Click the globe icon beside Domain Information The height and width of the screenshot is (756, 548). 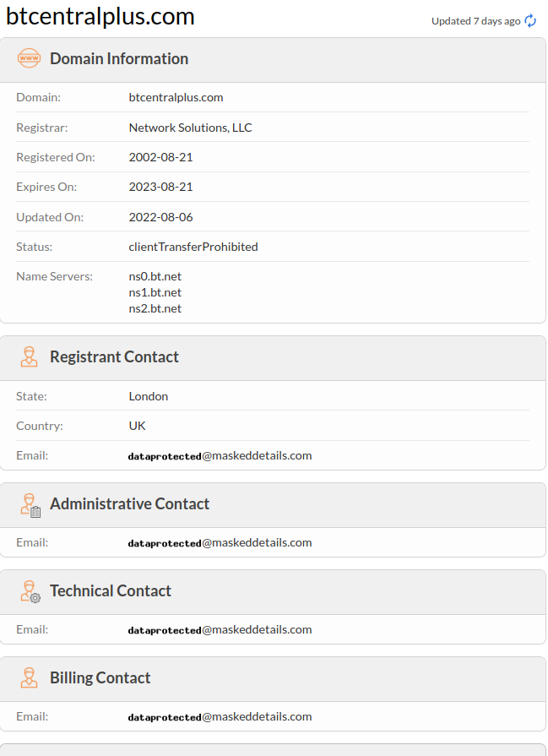tap(29, 59)
